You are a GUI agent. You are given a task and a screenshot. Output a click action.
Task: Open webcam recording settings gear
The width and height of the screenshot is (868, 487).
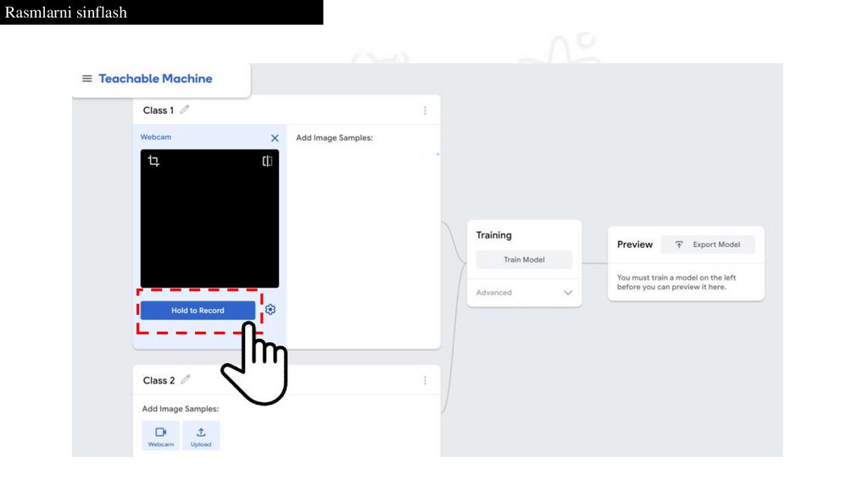(270, 310)
